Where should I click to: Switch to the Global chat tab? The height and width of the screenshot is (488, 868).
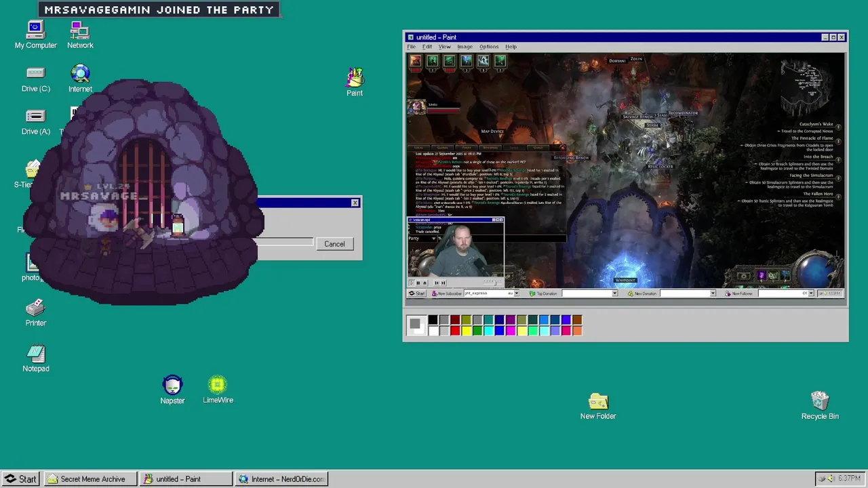pos(443,147)
